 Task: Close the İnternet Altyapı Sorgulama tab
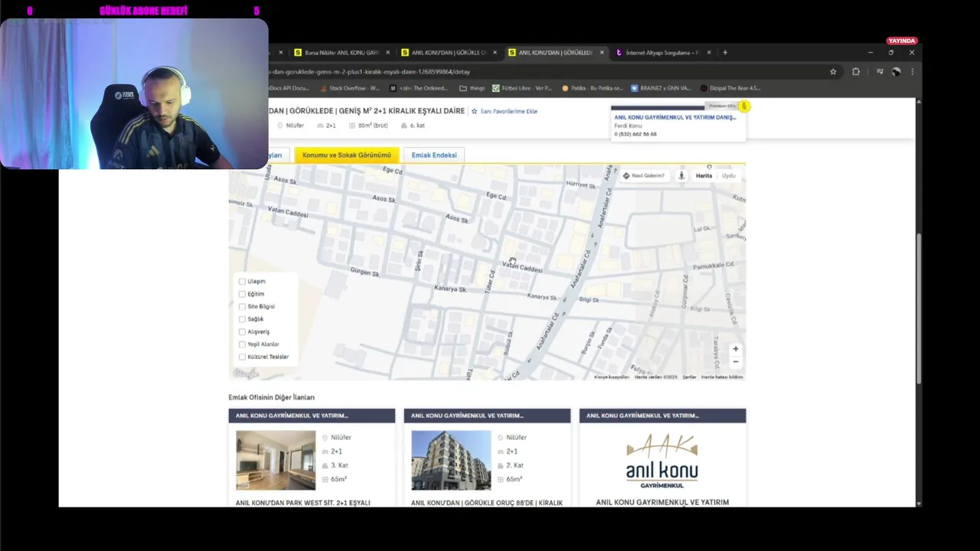point(709,53)
